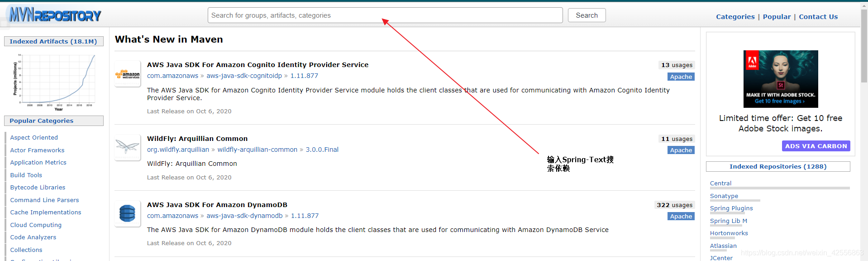Click the MVNRepository logo
The width and height of the screenshot is (868, 261).
click(x=55, y=15)
